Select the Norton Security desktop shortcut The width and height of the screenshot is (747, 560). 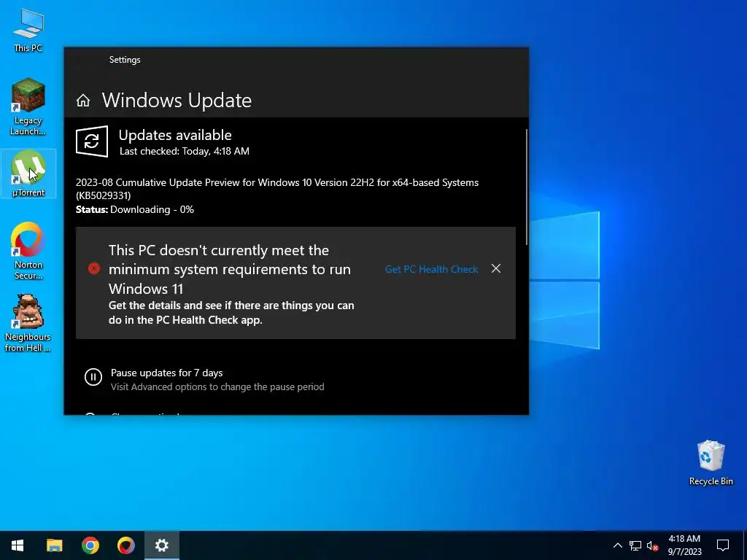tap(28, 251)
